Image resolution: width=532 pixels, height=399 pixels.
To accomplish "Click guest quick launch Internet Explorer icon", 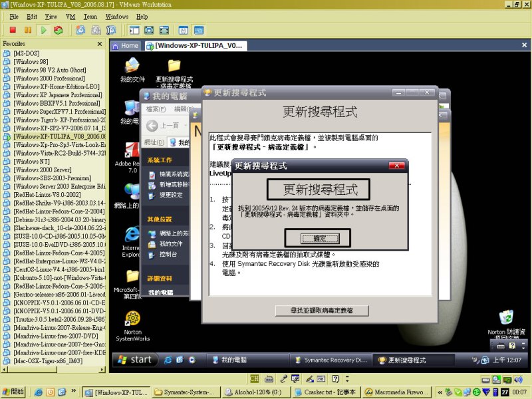I will click(x=168, y=360).
